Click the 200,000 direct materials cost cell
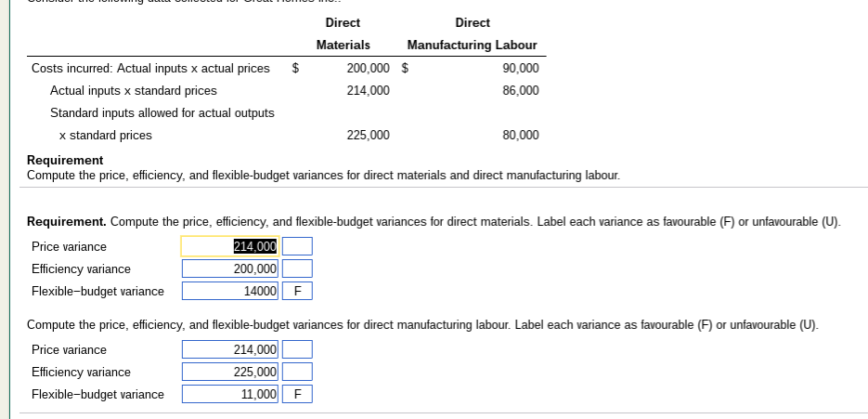 click(369, 68)
